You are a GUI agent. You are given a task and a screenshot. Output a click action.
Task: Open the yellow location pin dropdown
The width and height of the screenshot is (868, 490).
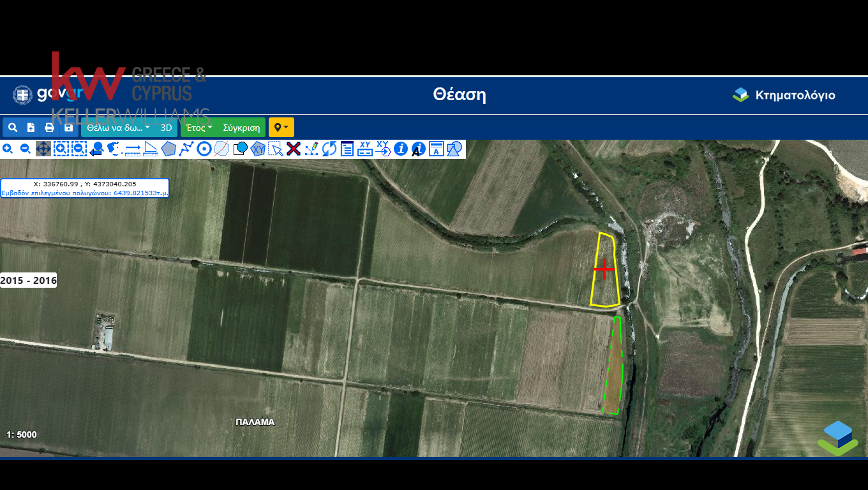pyautogui.click(x=281, y=128)
